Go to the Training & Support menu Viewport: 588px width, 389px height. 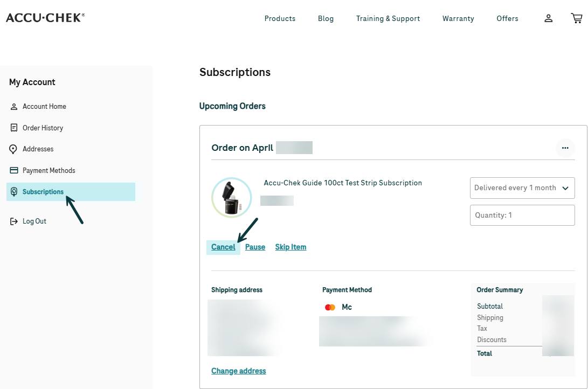tap(388, 18)
